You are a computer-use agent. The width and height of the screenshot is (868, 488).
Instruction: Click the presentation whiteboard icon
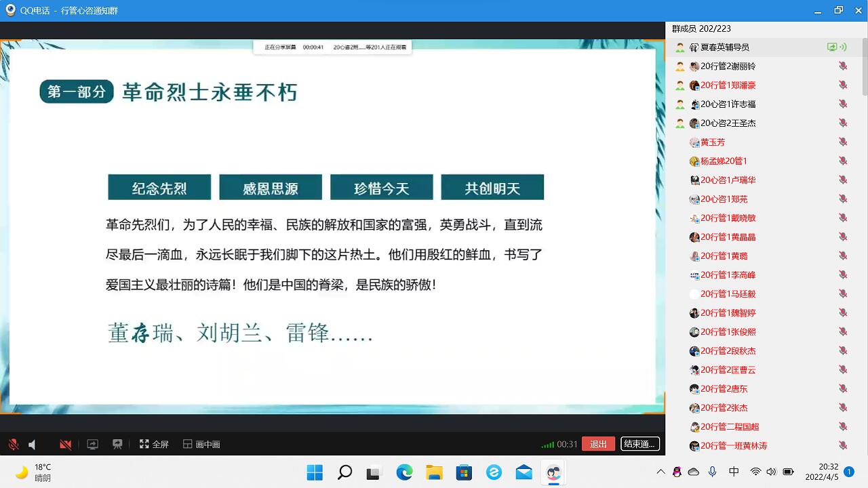click(117, 445)
